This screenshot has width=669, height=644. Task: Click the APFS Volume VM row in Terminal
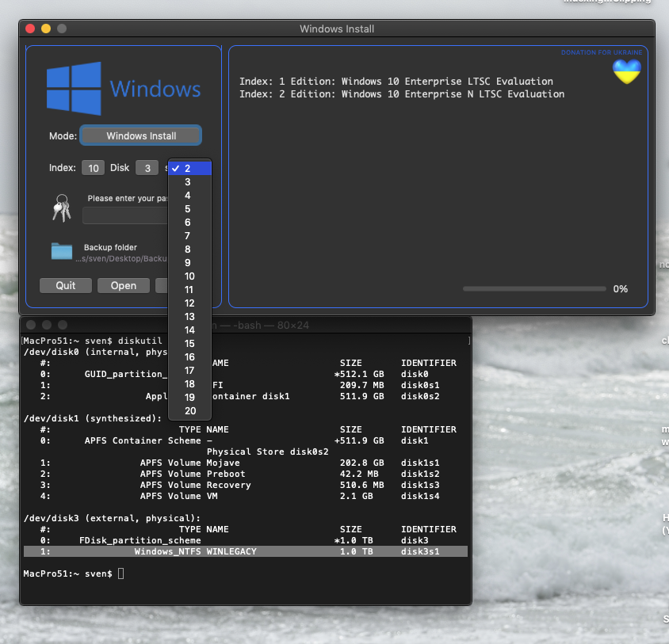[x=246, y=496]
